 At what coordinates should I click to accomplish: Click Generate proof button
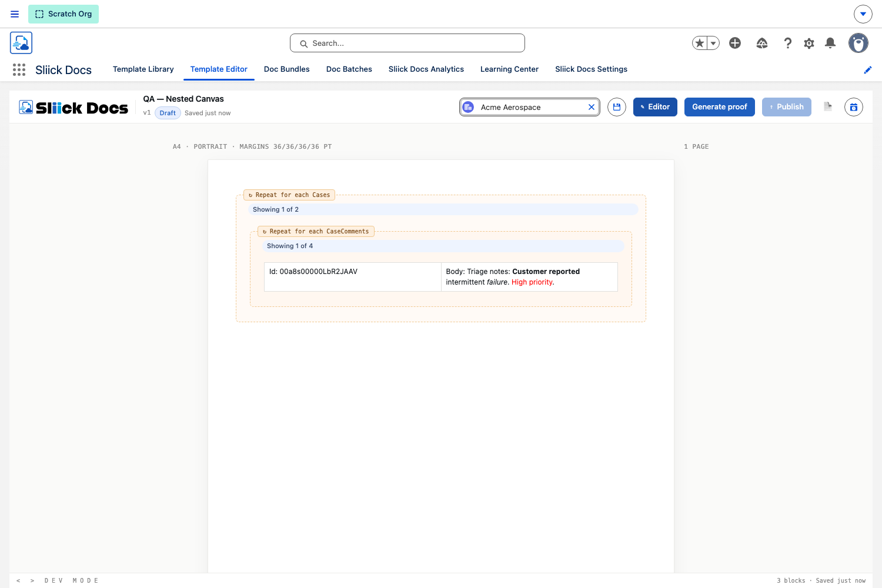click(720, 107)
